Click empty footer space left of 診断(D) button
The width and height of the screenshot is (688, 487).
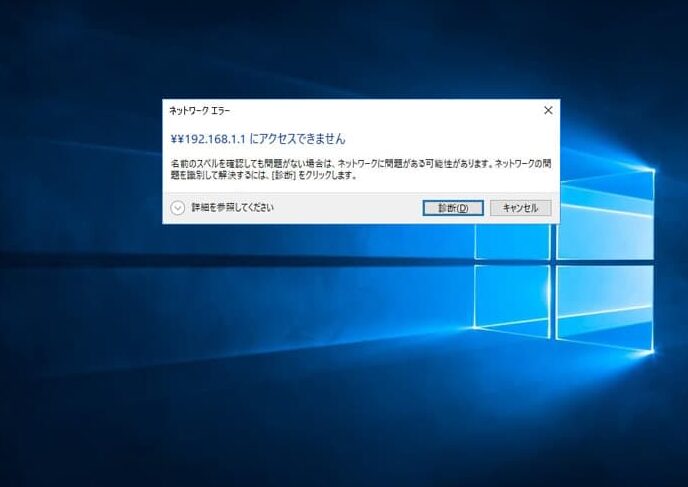tap(350, 208)
